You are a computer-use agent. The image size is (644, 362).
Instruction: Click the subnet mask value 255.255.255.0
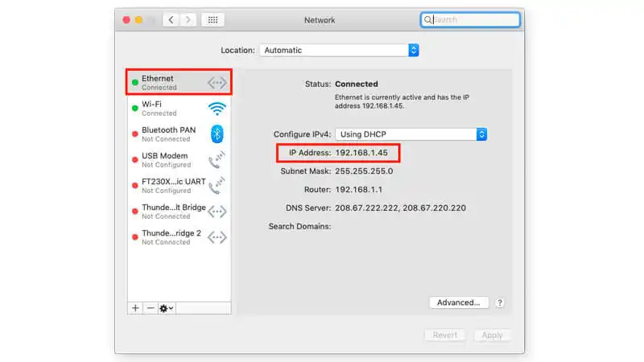[x=364, y=171]
